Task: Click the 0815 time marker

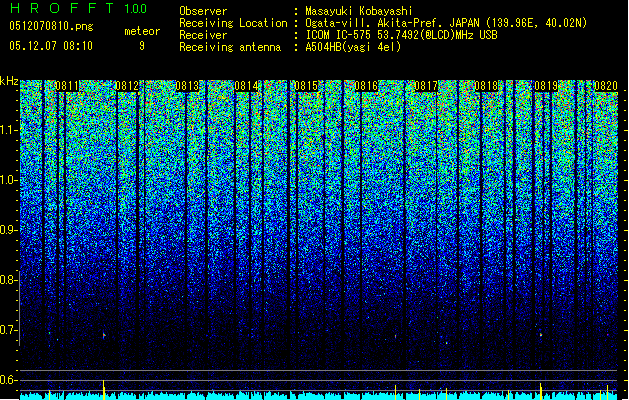Action: [x=306, y=86]
